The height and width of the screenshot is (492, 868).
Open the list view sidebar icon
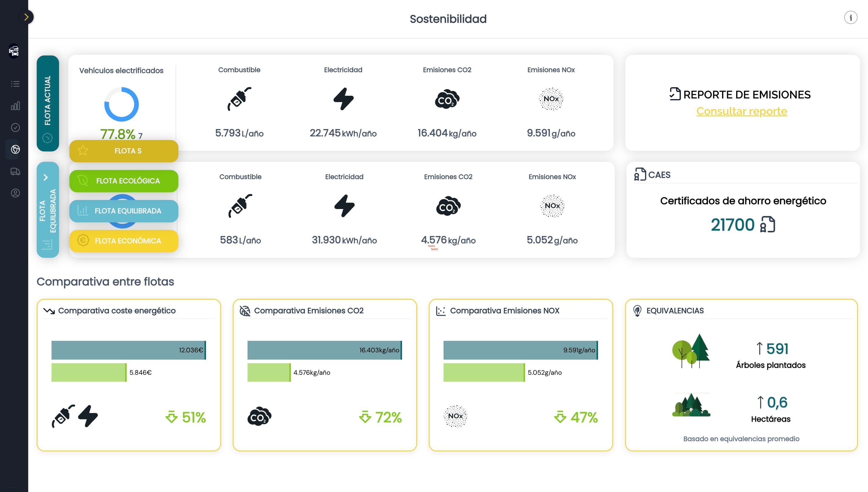pos(15,84)
